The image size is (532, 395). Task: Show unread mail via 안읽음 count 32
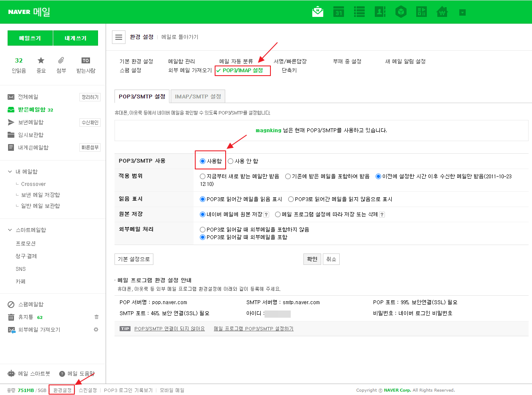click(x=19, y=65)
